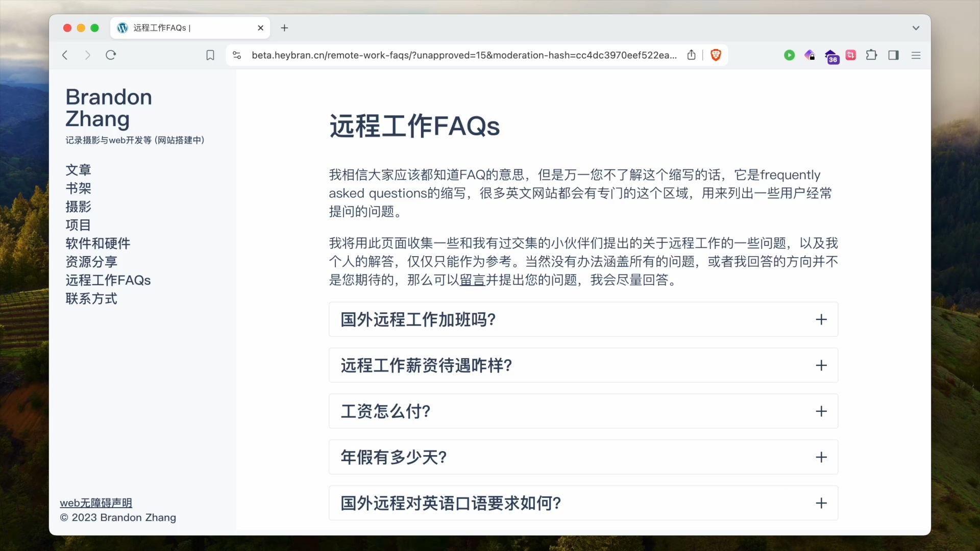This screenshot has height=551, width=980.
Task: Expand the 国外远程对英语口语要求如何? question
Action: tap(583, 503)
